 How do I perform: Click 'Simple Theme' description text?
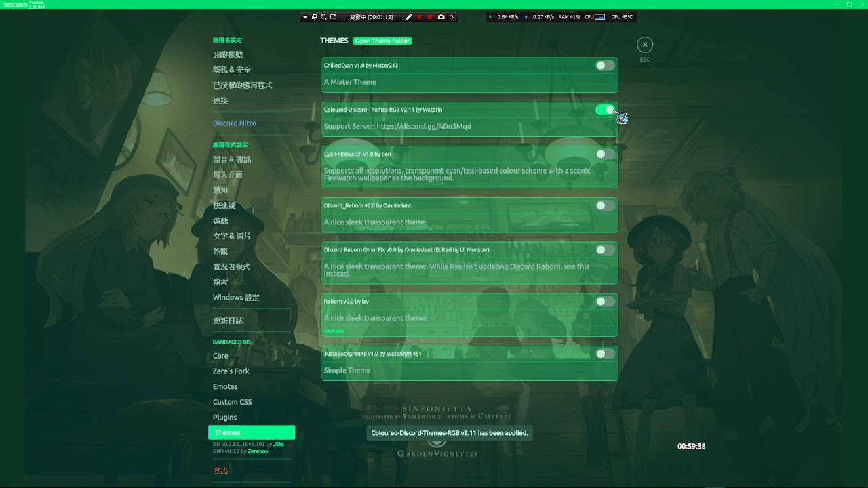click(x=347, y=371)
